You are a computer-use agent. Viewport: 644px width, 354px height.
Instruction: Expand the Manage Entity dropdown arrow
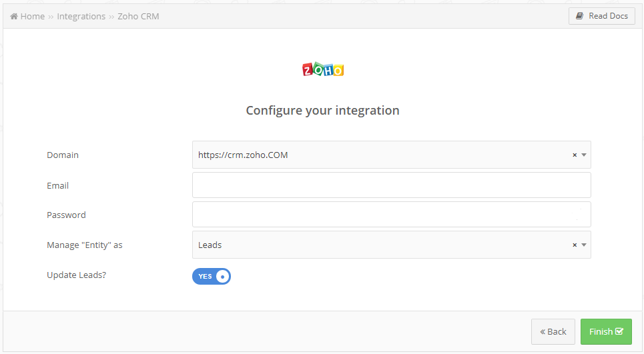[584, 245]
